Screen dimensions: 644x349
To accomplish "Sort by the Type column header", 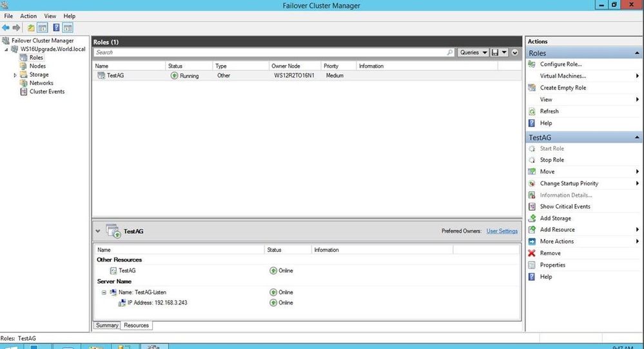I will (x=240, y=66).
